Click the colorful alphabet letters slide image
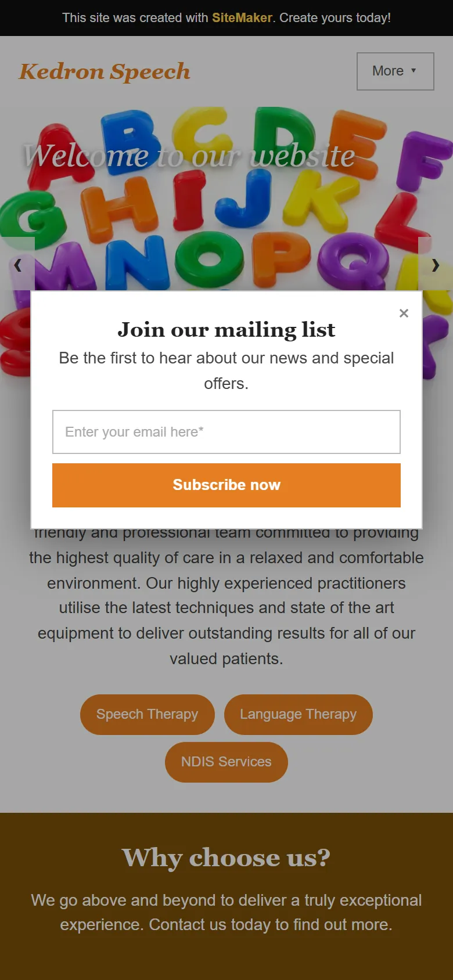The width and height of the screenshot is (453, 980). [x=227, y=197]
